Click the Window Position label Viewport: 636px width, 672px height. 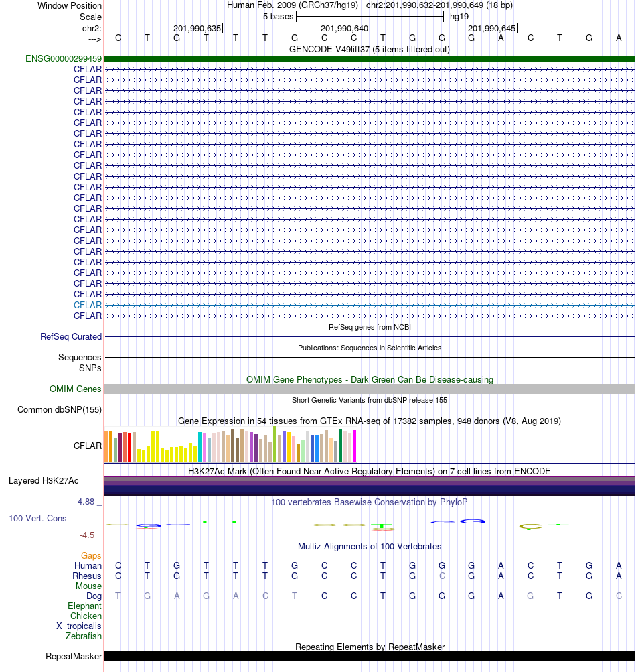[70, 5]
